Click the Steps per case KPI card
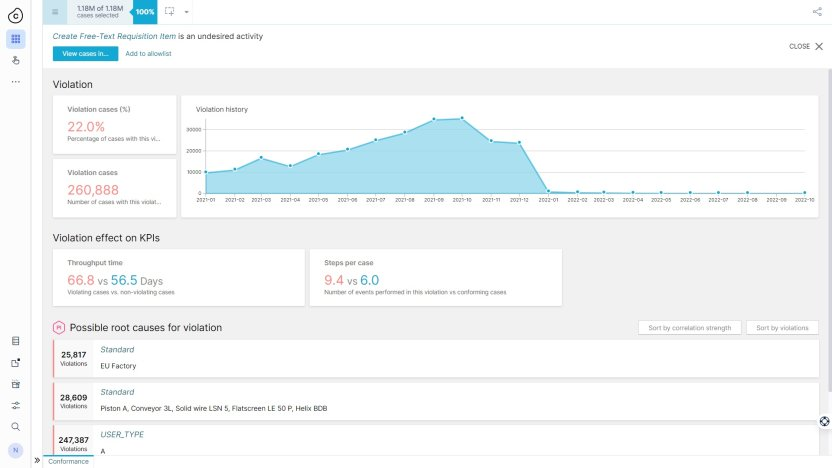 click(x=436, y=278)
